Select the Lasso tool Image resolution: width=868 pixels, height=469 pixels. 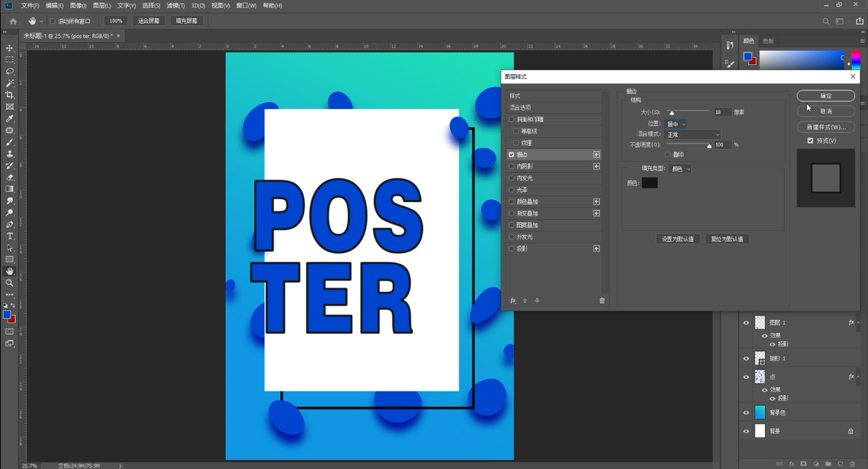tap(10, 71)
